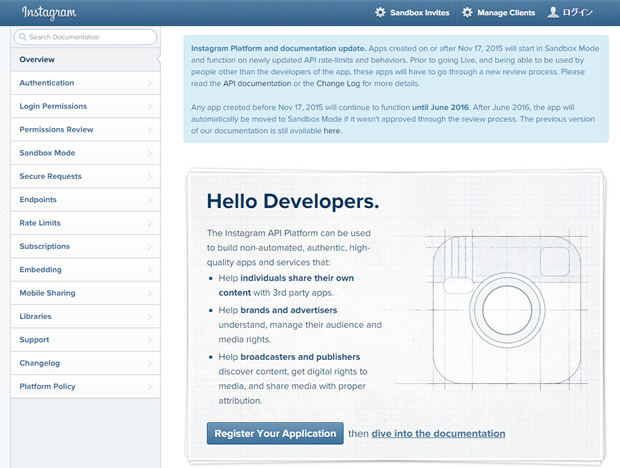Expand chevron next to Subscriptions
Image resolution: width=620 pixels, height=468 pixels.
click(150, 246)
